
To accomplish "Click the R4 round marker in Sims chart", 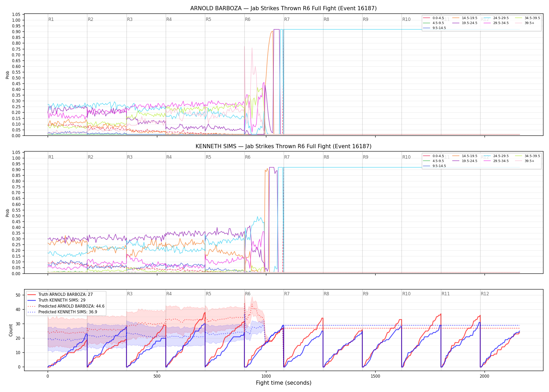I will (x=169, y=157).
